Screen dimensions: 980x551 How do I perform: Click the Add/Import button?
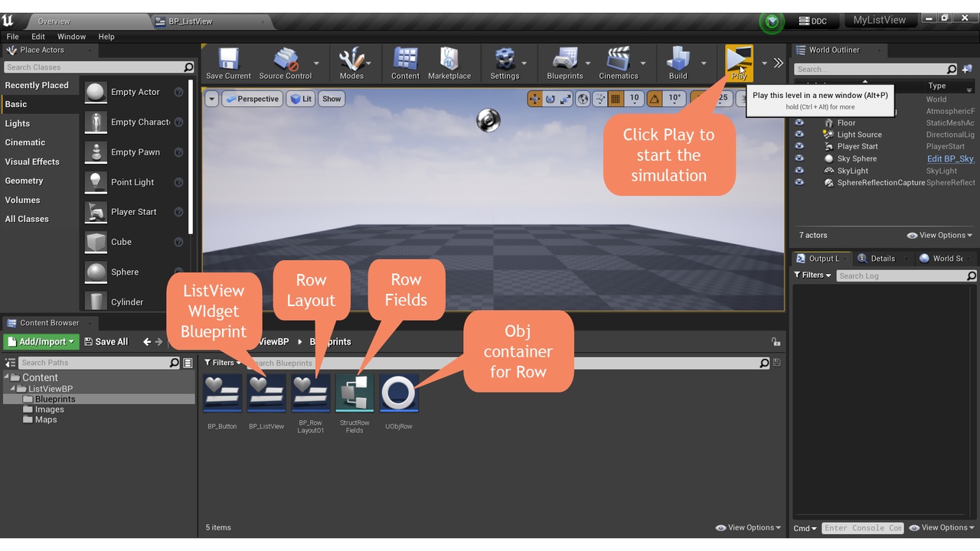pyautogui.click(x=41, y=342)
